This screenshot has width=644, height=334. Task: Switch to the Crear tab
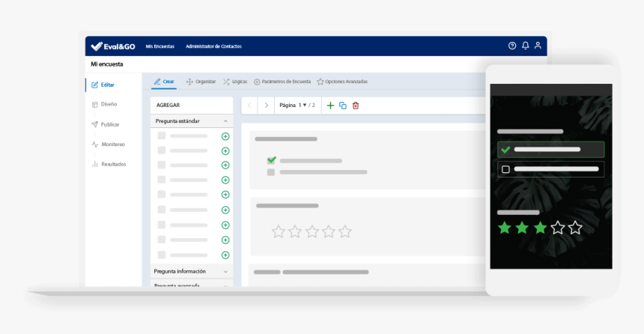coord(164,82)
